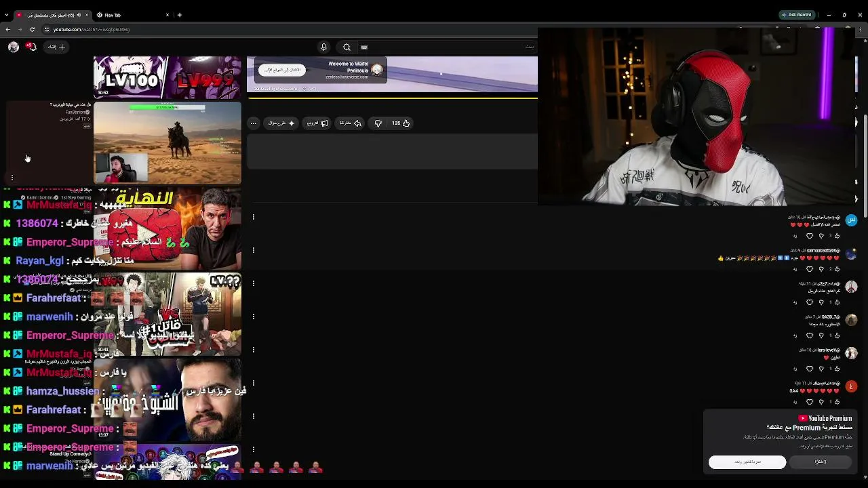This screenshot has width=868, height=488.
Task: Open the desert horse rider video thumbnail
Action: (x=167, y=143)
